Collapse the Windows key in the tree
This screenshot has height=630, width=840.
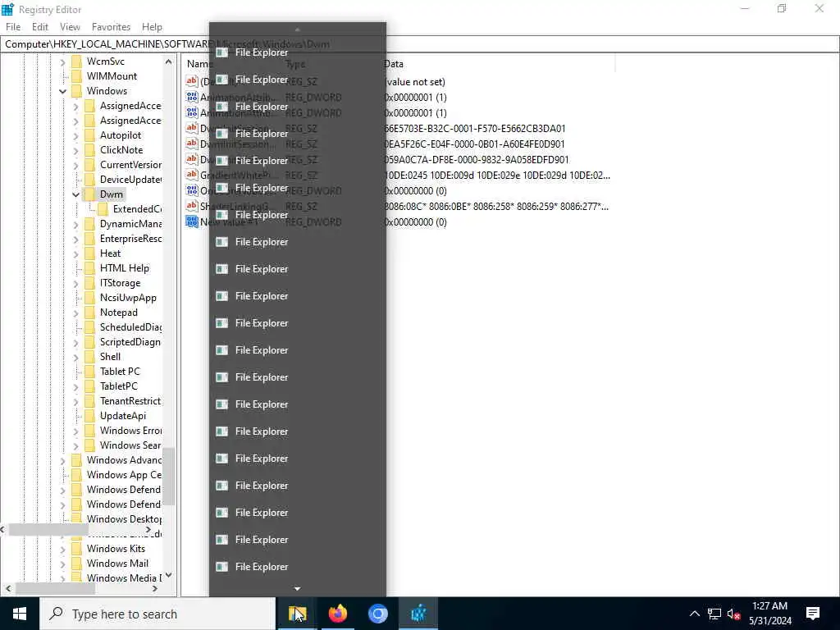coord(62,91)
